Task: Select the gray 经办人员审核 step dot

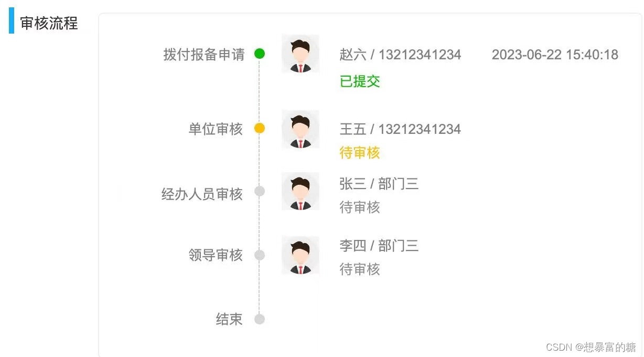Action: [x=260, y=191]
